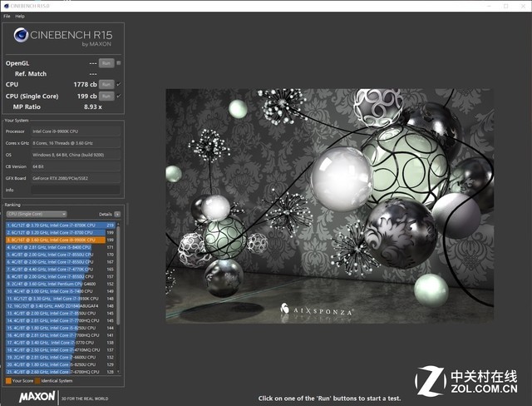Viewport: 532px width, 406px height.
Task: Click the MAXON logo at bottom
Action: (37, 397)
